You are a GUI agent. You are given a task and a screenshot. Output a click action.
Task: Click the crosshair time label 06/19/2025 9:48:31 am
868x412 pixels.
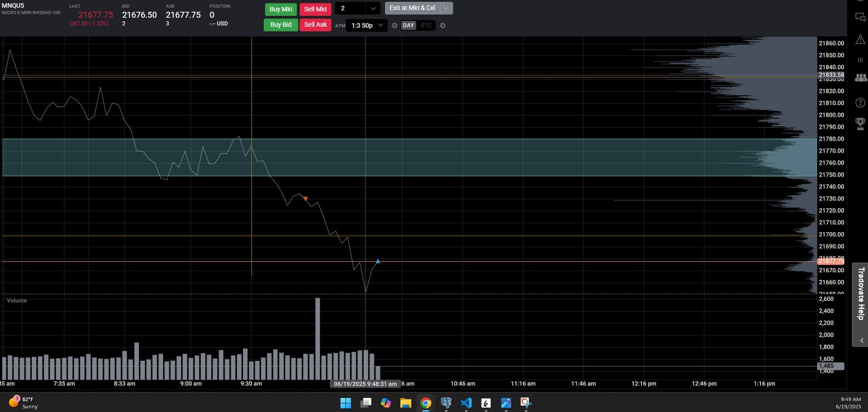pos(365,384)
